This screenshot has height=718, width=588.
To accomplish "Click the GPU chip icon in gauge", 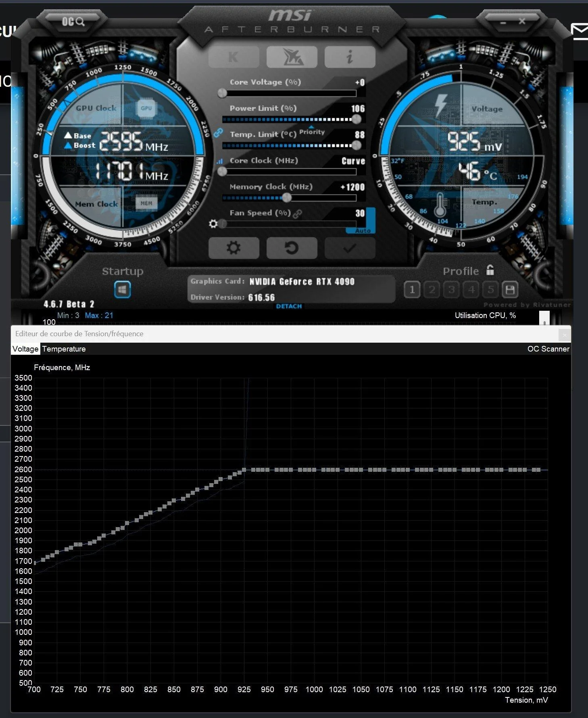I will 146,108.
